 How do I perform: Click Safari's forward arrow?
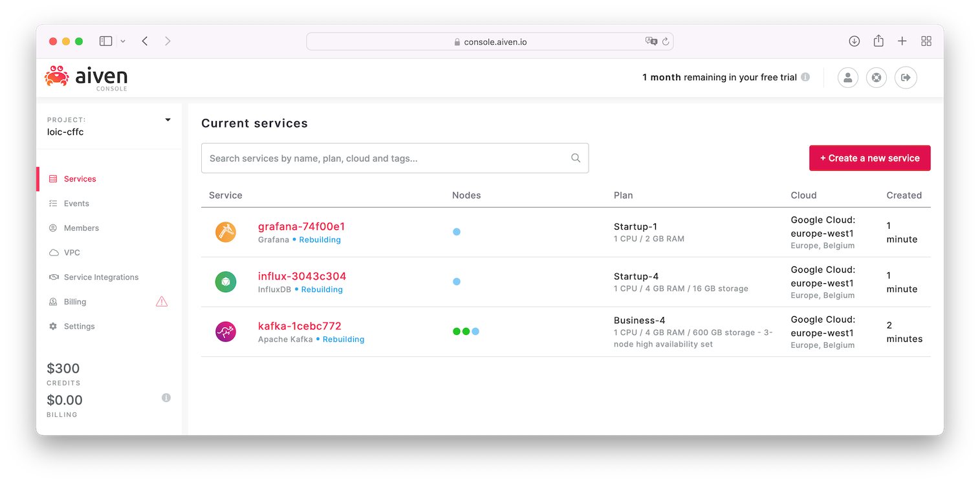point(168,41)
